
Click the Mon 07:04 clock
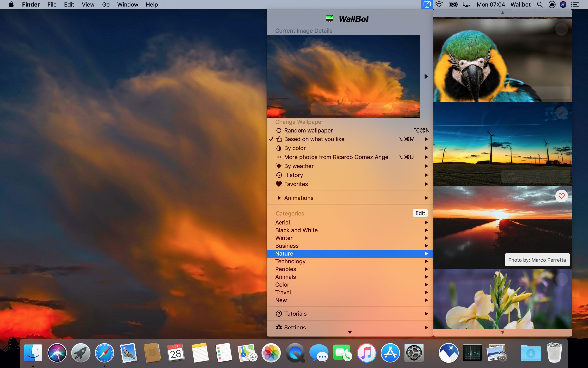(491, 4)
